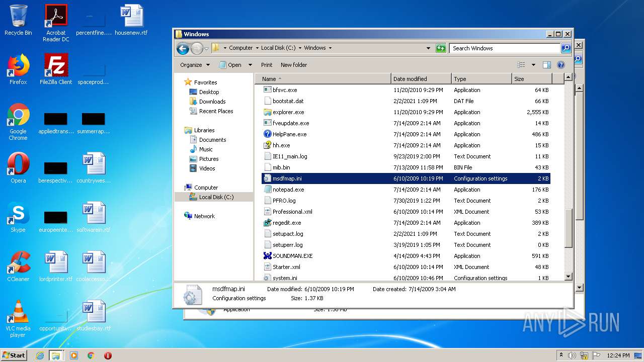Sort files by the Name column header

(323, 79)
